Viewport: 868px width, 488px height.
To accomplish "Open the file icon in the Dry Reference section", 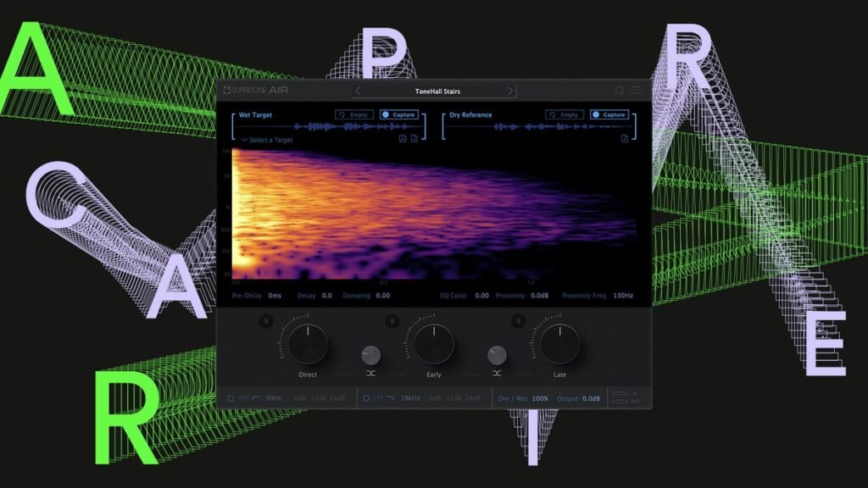I will 625,138.
